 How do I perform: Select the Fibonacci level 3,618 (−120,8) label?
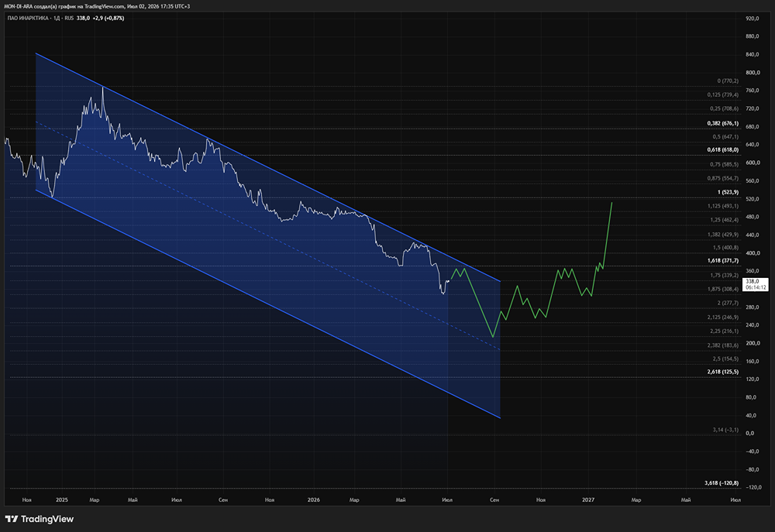coord(722,482)
